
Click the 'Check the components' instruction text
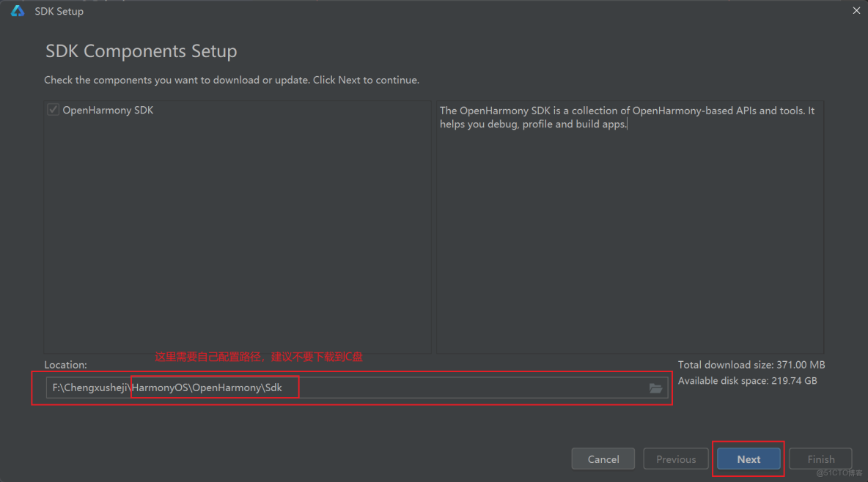click(x=232, y=80)
